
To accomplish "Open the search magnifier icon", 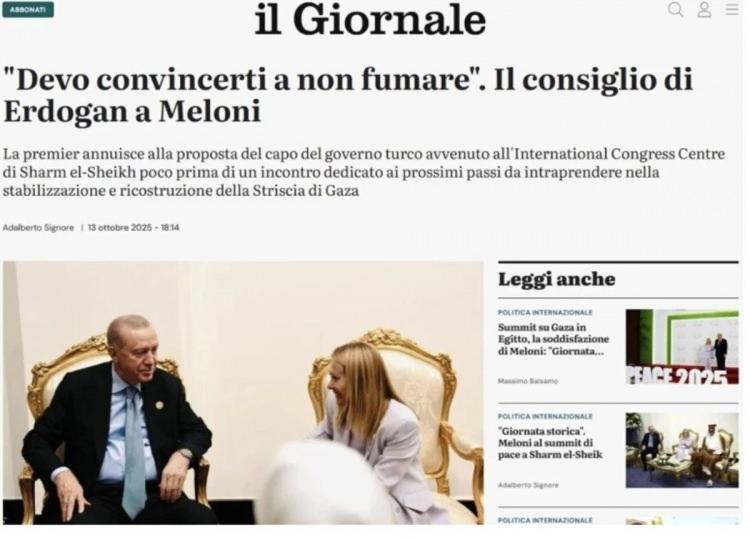I will tap(675, 9).
